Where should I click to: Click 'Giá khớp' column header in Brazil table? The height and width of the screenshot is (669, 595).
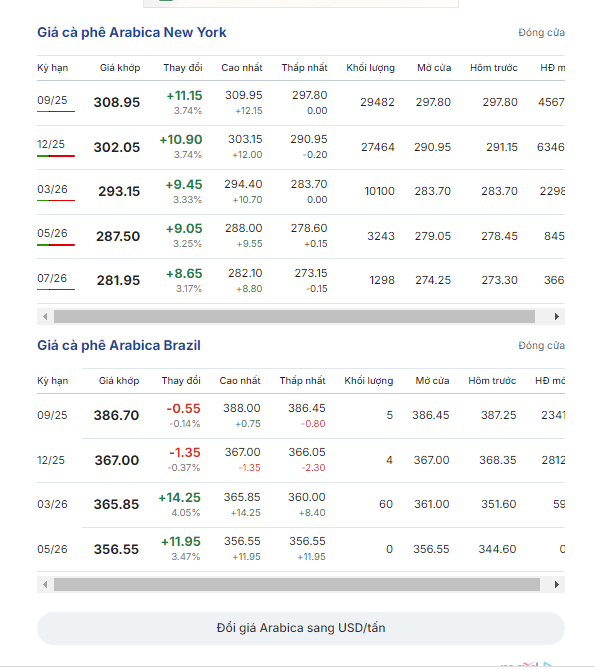tap(119, 381)
